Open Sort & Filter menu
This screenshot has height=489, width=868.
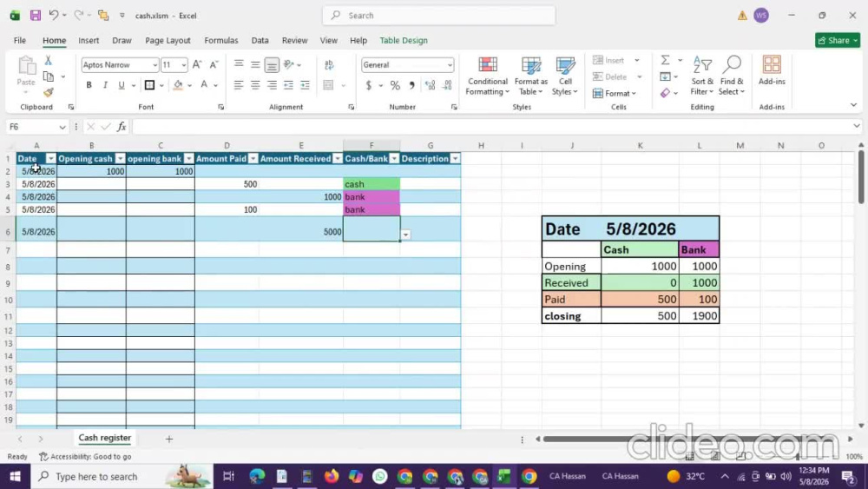[702, 76]
